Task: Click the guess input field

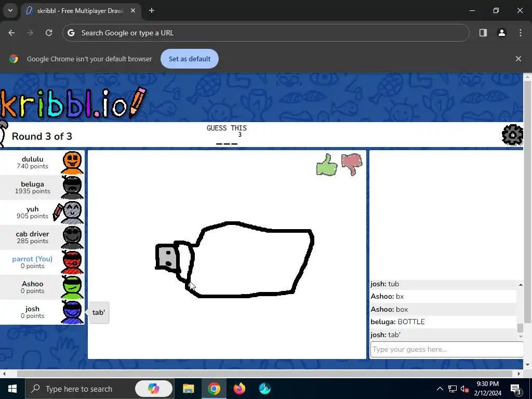Action: pos(446,350)
